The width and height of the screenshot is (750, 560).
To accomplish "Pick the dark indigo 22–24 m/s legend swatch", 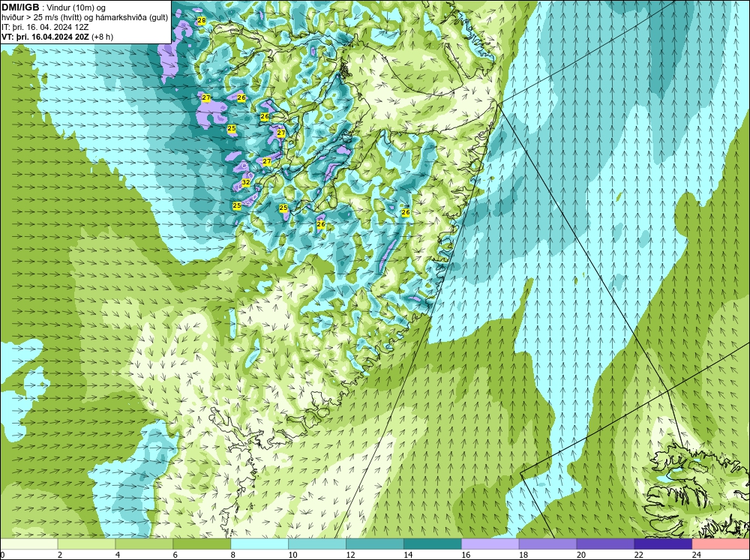I will (663, 544).
